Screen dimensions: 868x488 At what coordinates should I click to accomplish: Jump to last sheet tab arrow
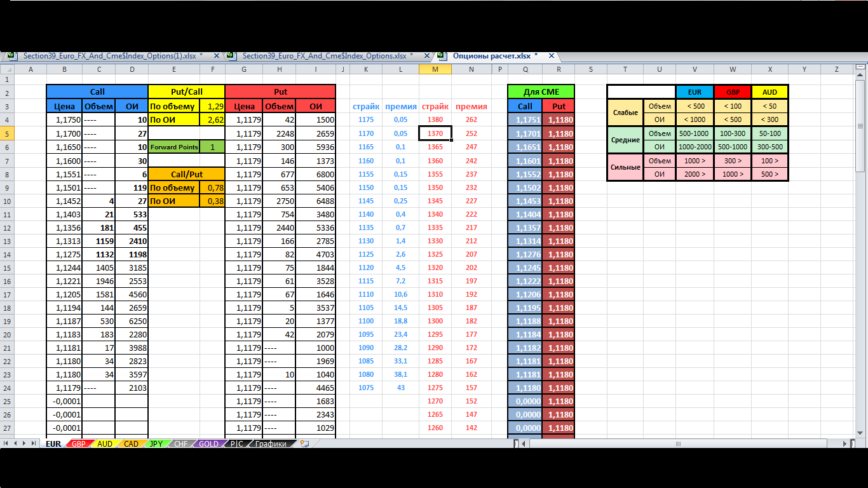coord(34,443)
